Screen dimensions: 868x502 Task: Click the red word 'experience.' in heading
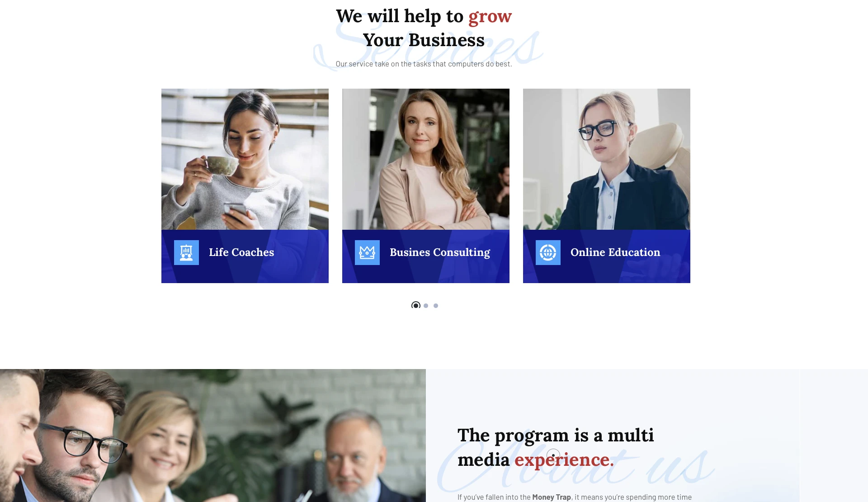tap(564, 460)
